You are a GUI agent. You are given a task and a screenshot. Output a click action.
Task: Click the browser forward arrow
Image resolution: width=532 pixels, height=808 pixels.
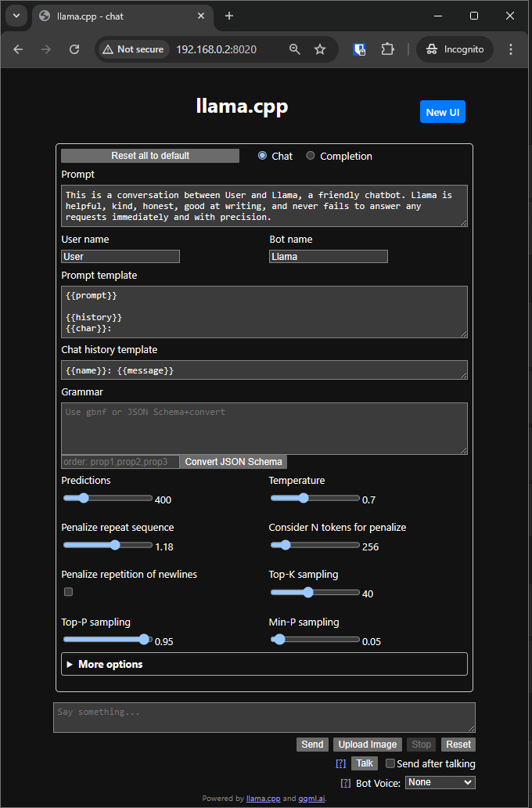point(46,49)
